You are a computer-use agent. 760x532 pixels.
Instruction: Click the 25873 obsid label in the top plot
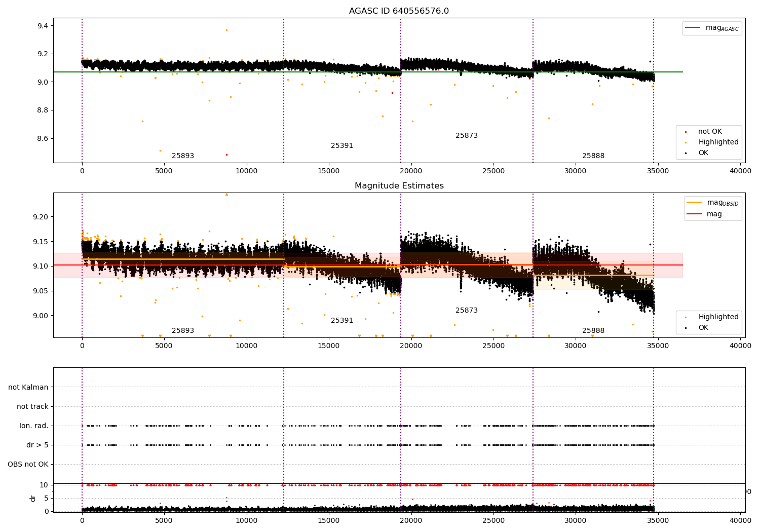(x=467, y=135)
